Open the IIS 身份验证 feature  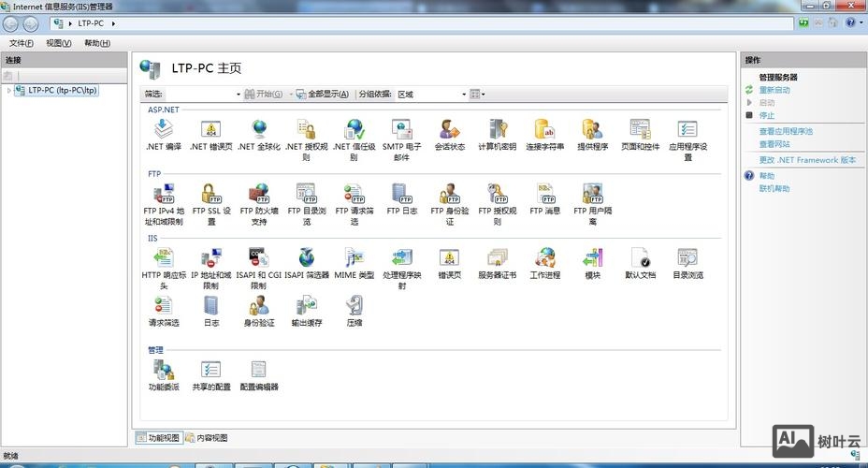point(259,312)
